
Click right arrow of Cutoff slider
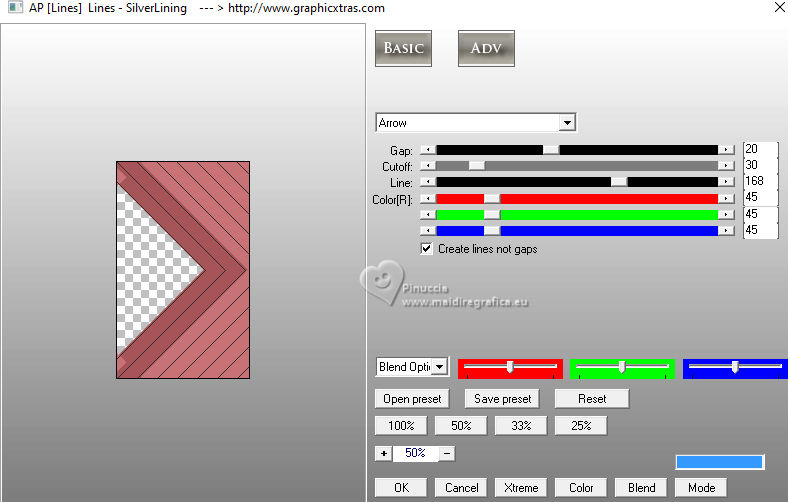(726, 166)
